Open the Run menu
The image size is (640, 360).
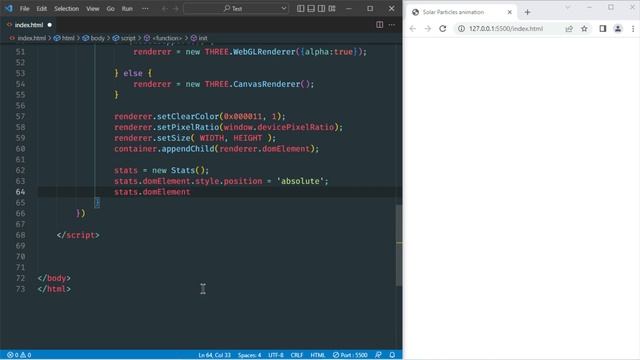click(127, 9)
